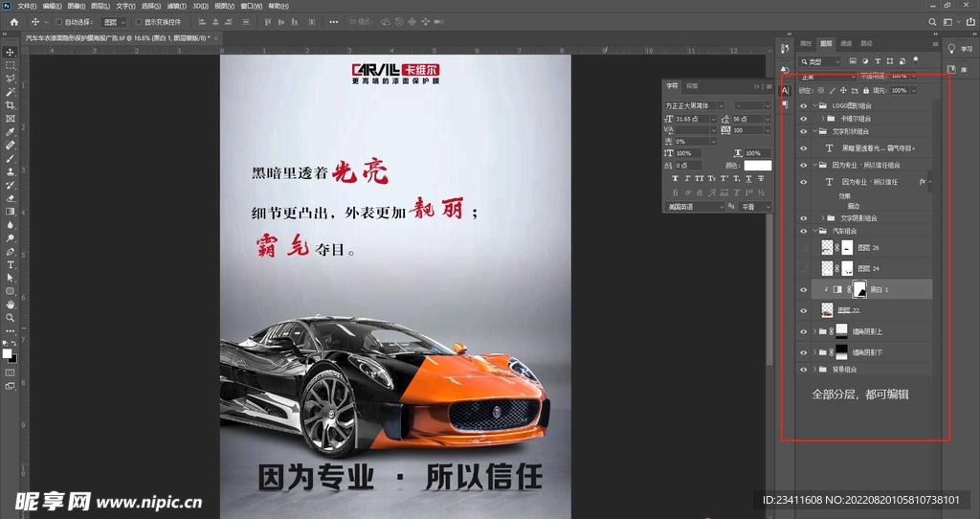980x519 pixels.
Task: Click the white text color swatch
Action: point(758,166)
